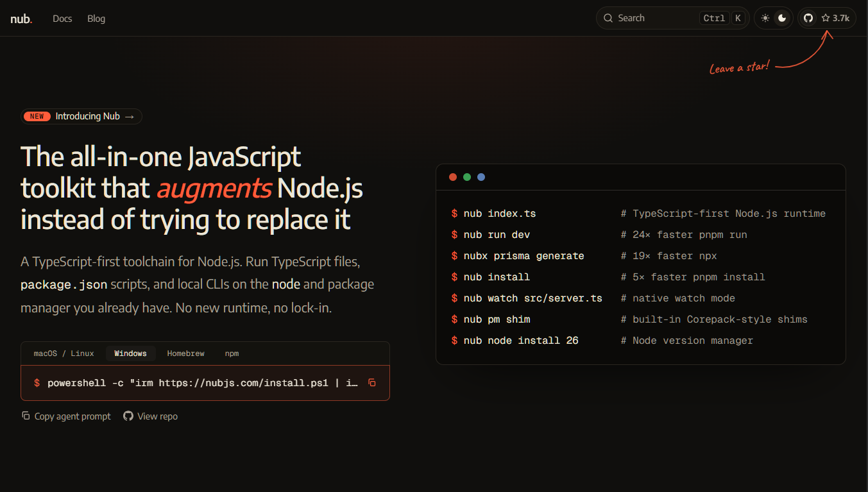The height and width of the screenshot is (492, 868).
Task: Open View repo link
Action: 151,416
